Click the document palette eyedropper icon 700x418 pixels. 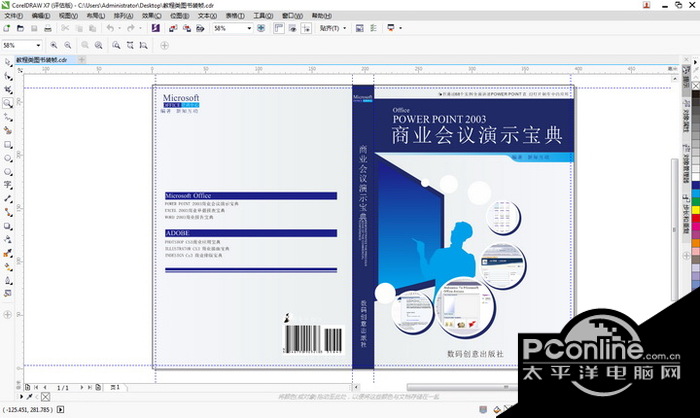(x=29, y=397)
